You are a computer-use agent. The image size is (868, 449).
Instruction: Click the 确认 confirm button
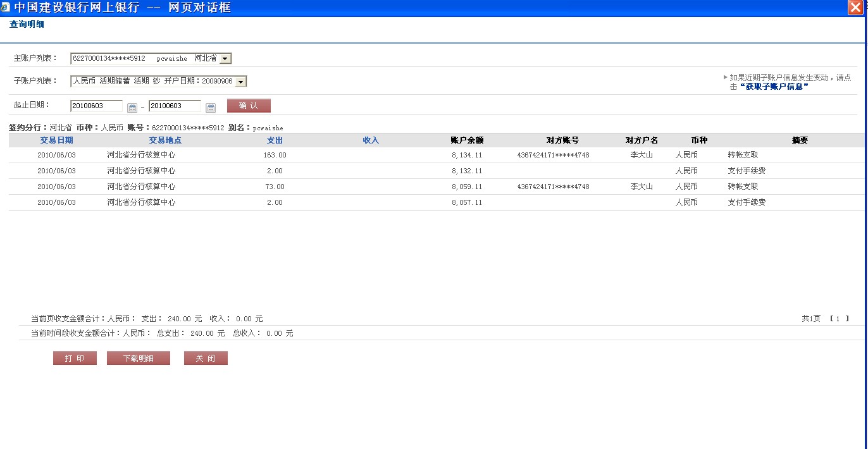(x=249, y=106)
